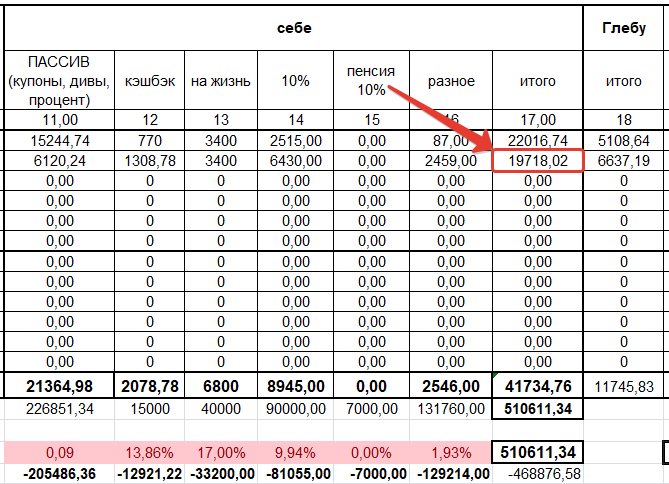Viewport: 669px width, 484px height.
Task: Click the 'кэшбэк' column header
Action: [150, 81]
